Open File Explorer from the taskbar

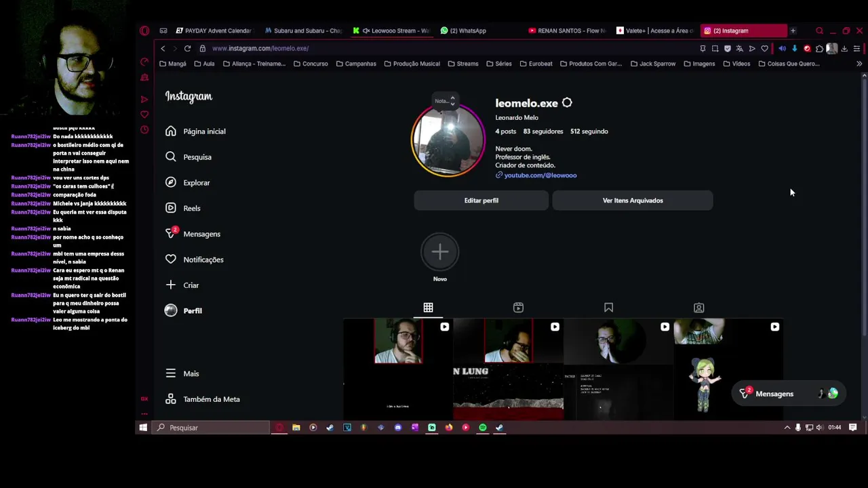coord(296,428)
